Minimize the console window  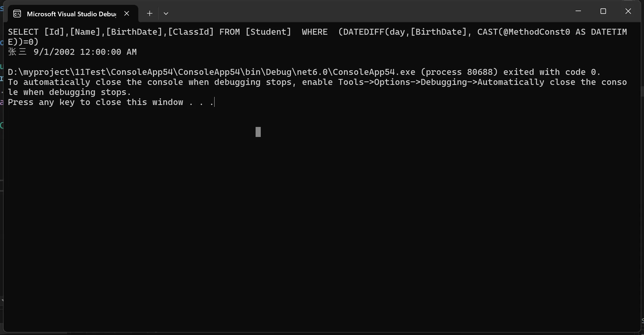click(578, 11)
